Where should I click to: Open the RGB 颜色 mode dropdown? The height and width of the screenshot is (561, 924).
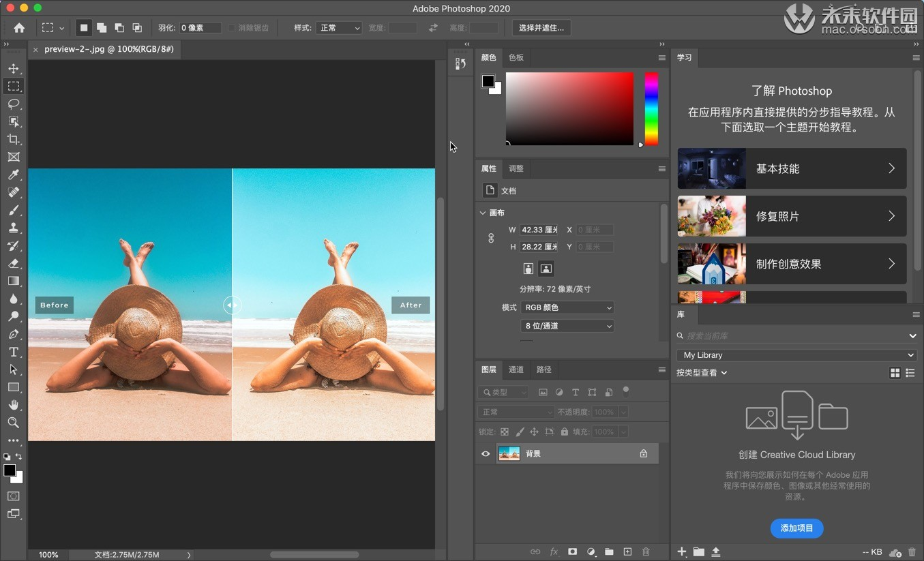click(x=567, y=307)
